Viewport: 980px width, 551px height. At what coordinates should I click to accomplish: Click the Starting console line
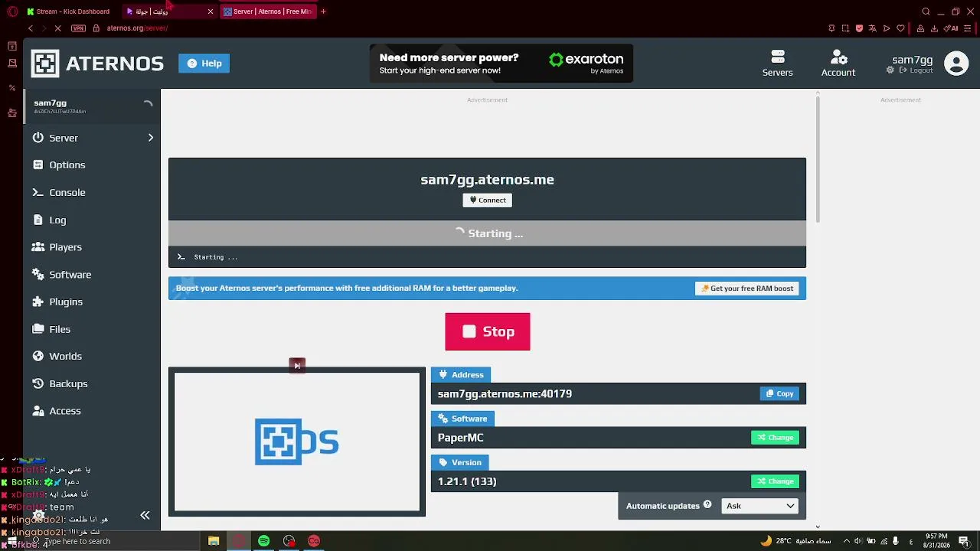[x=487, y=257]
